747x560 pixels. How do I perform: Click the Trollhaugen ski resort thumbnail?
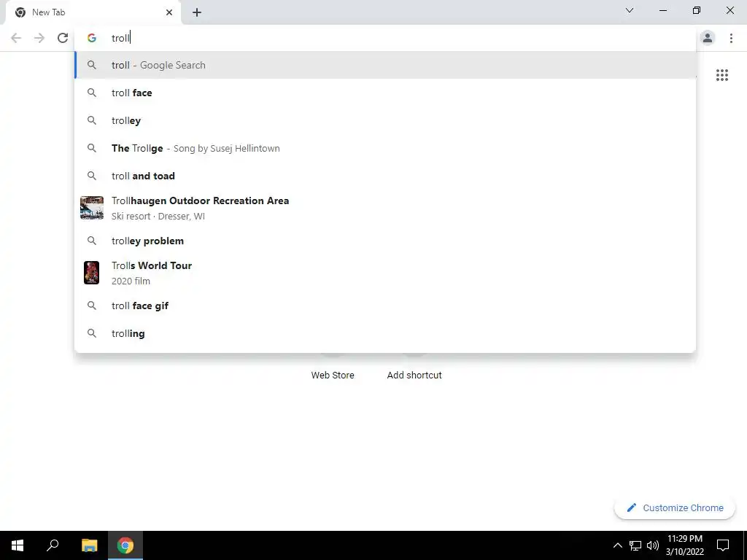(92, 208)
